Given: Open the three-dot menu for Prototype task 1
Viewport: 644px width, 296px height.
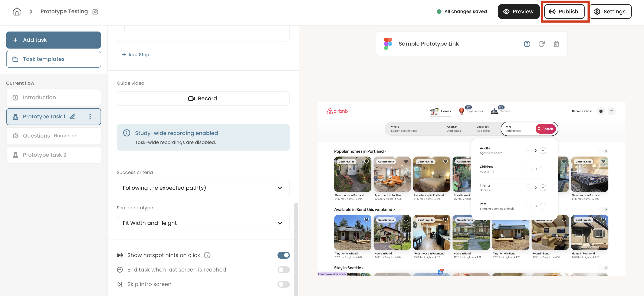Looking at the screenshot, I should pos(90,117).
